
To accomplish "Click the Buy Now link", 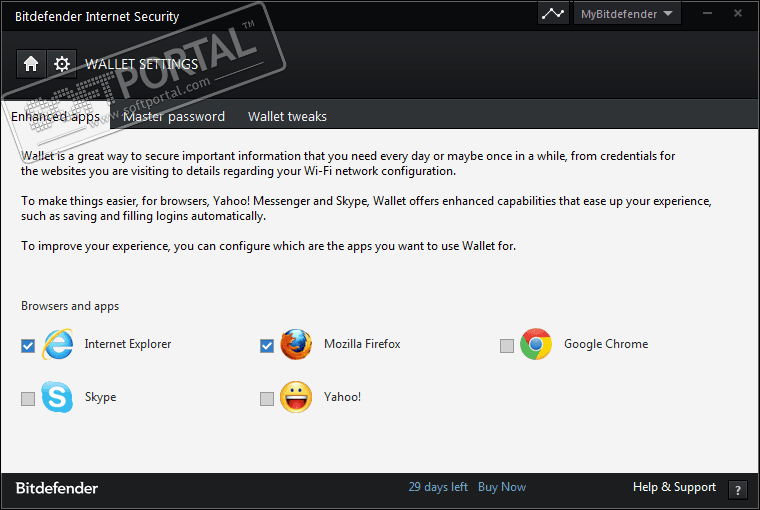I will pos(502,487).
